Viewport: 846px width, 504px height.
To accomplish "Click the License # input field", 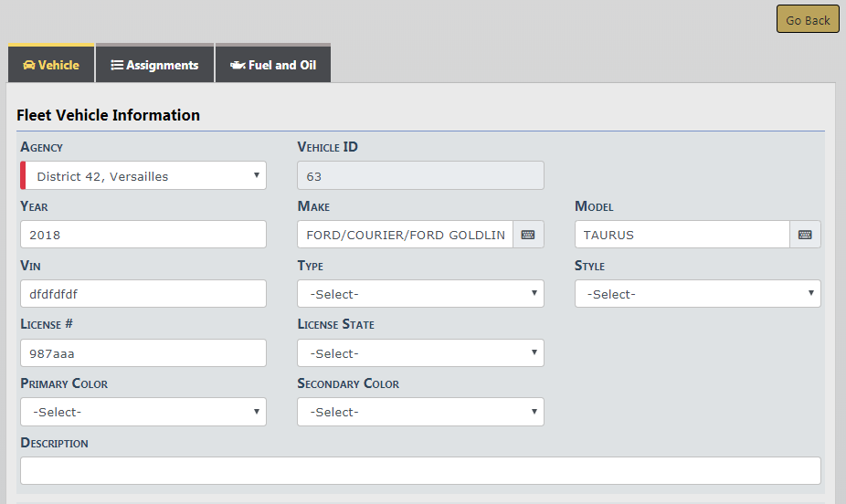I will point(143,353).
